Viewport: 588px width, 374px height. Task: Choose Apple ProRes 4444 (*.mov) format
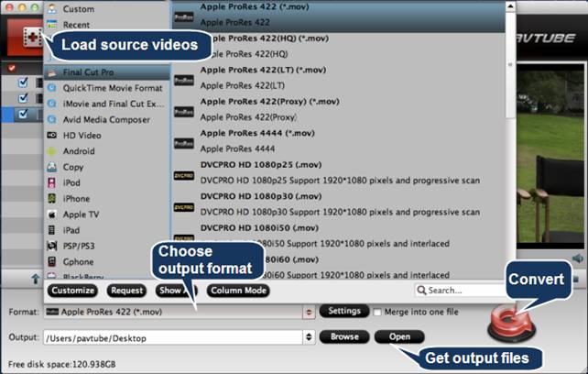(339, 141)
